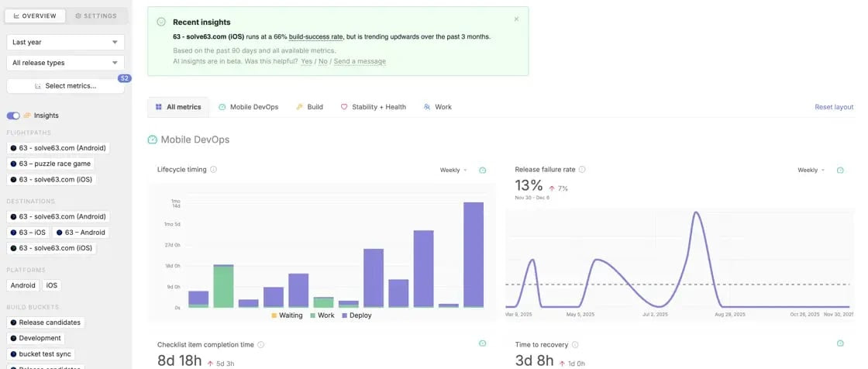Click the Insights sparkle icon
Viewport: 868px width, 369px height.
click(27, 116)
